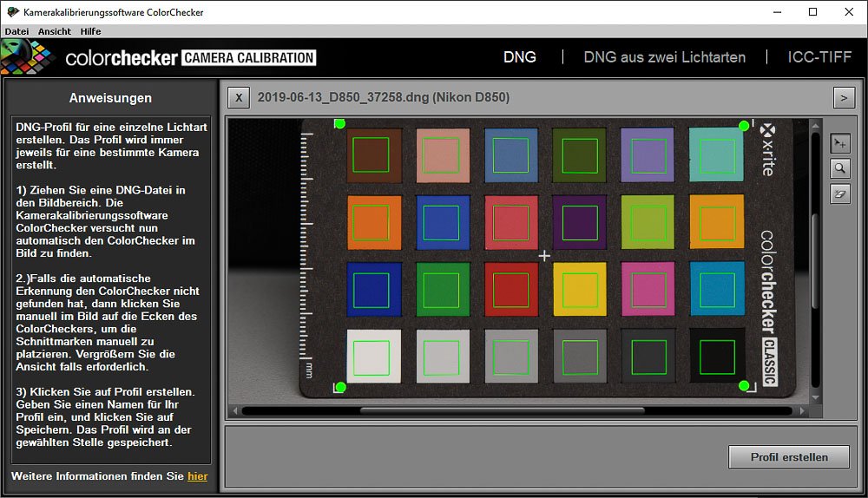Click the bottom-left green corner handle
The image size is (868, 498).
[x=340, y=387]
